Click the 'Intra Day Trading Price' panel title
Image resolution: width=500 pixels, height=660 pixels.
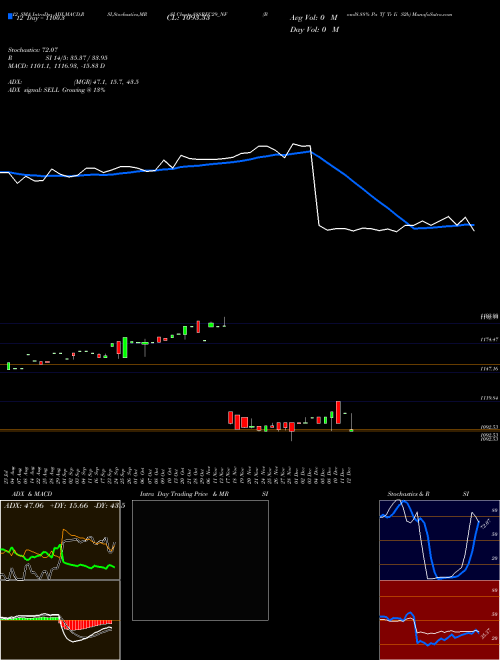174,494
